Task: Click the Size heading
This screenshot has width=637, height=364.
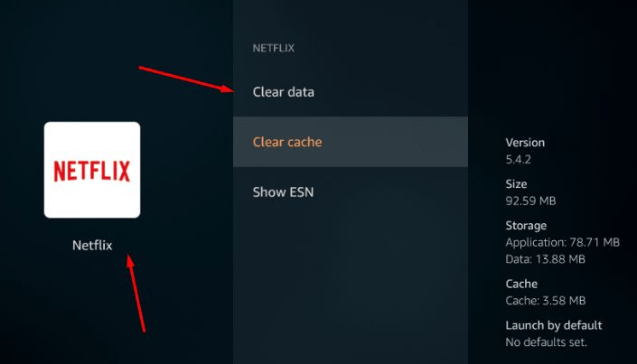Action: 516,184
